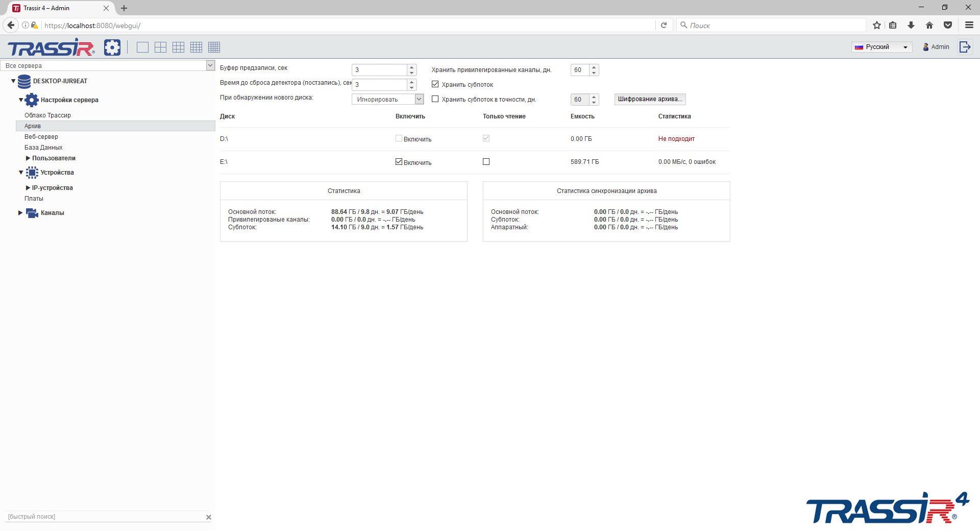The width and height of the screenshot is (980, 531).
Task: Expand the Пользователи tree branch
Action: [x=28, y=158]
